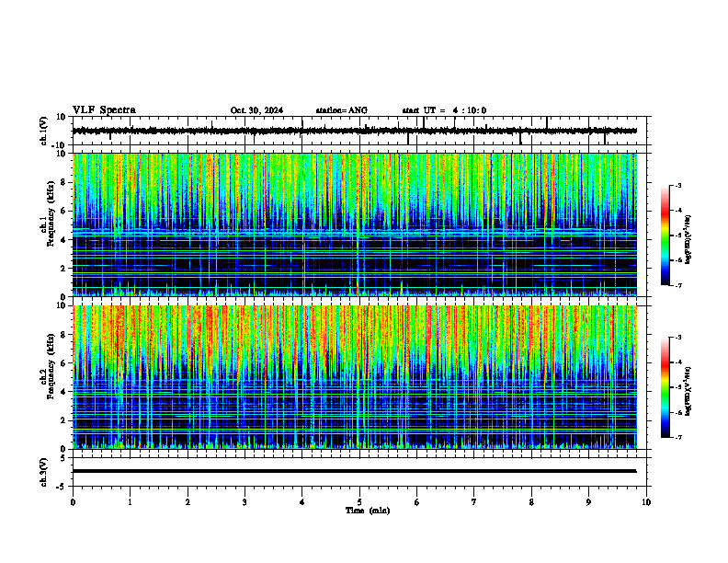Image resolution: width=728 pixels, height=563 pixels.
Task: Click the flat ch.3 voltage trace
Action: pos(354,471)
